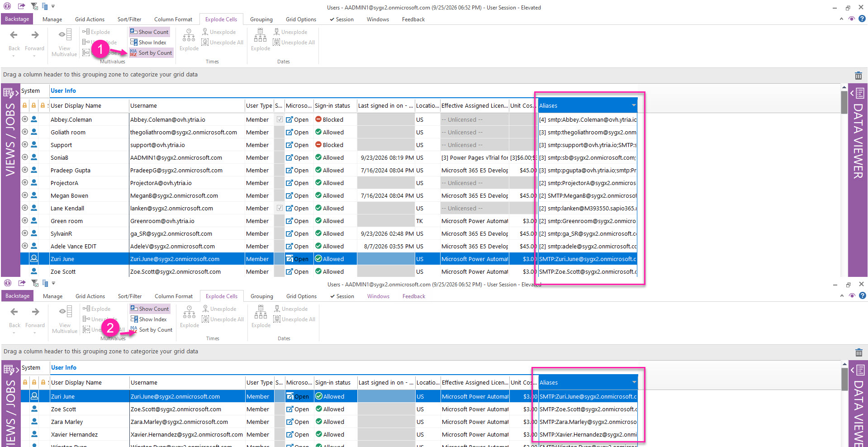Click Ytria logo icon in top title bar
868x447 pixels.
pyautogui.click(x=7, y=6)
